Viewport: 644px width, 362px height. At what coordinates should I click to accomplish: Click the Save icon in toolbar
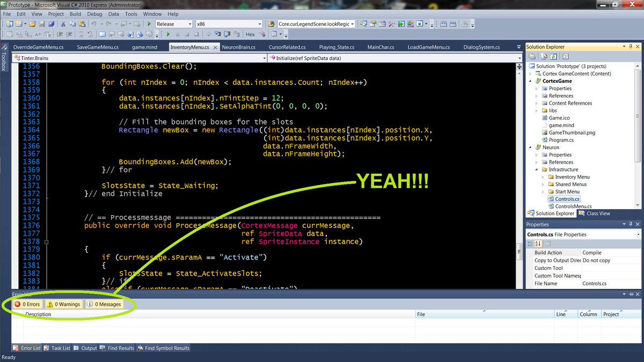(42, 24)
